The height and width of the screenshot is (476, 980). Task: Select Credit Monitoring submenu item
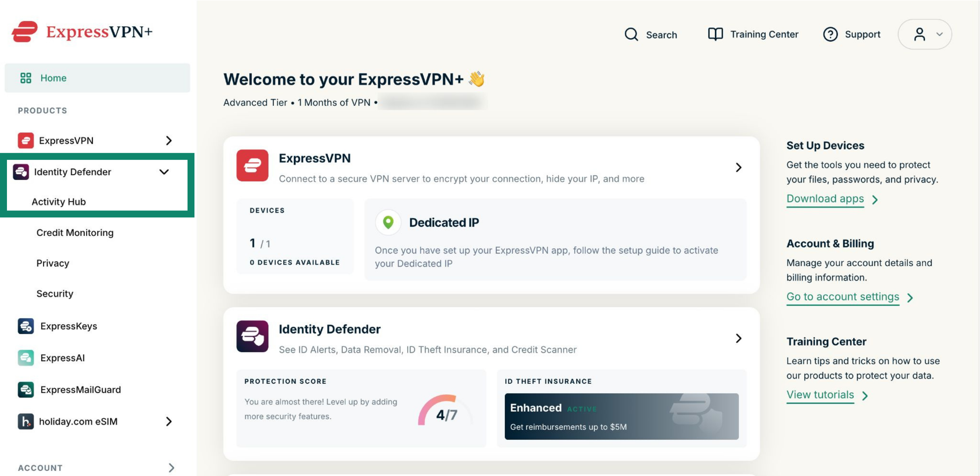[x=75, y=232]
